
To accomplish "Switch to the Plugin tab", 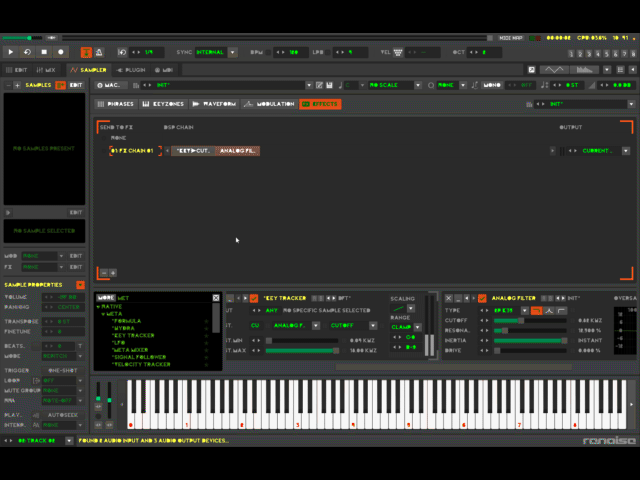I will click(131, 70).
